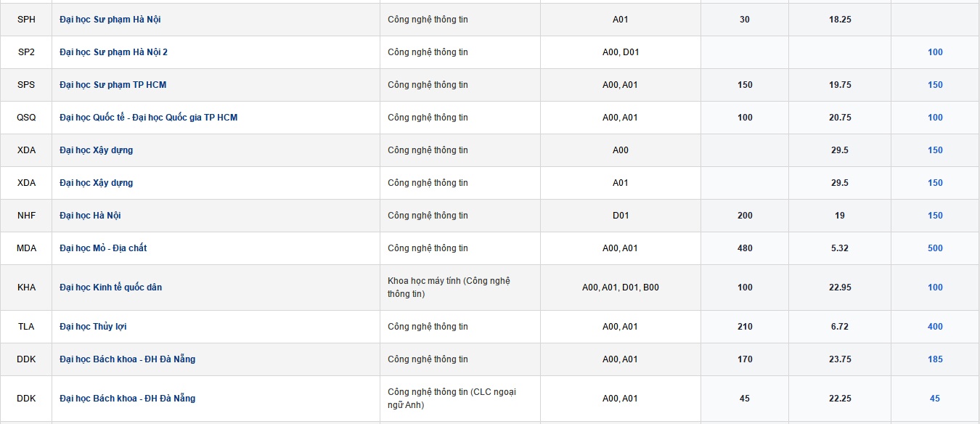980x424 pixels.
Task: Click the blue 100 link in the SP2 row
Action: click(935, 52)
